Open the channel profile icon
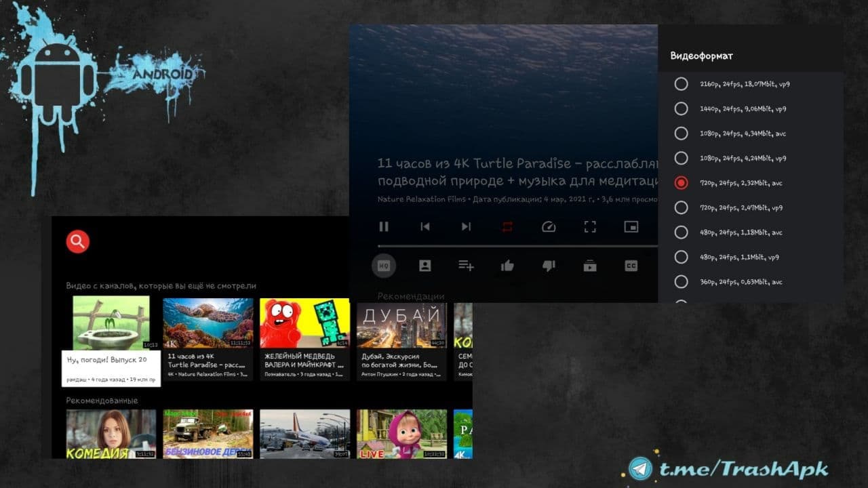The height and width of the screenshot is (488, 868). click(425, 266)
